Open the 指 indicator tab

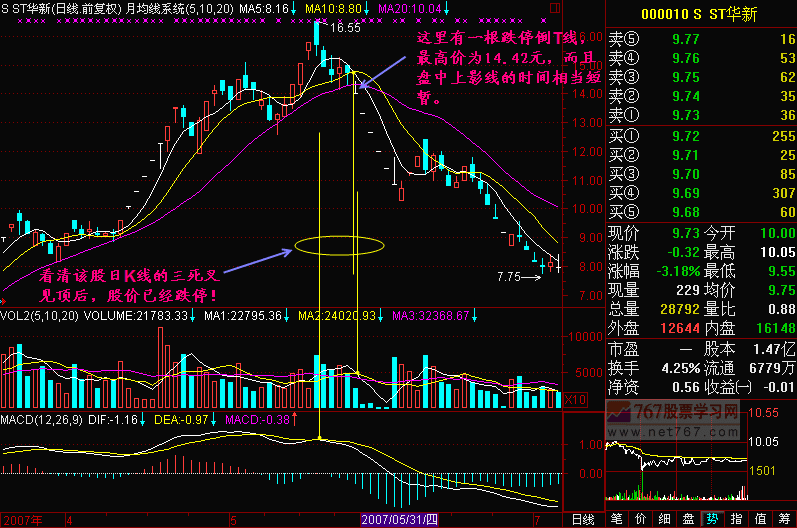pos(735,519)
